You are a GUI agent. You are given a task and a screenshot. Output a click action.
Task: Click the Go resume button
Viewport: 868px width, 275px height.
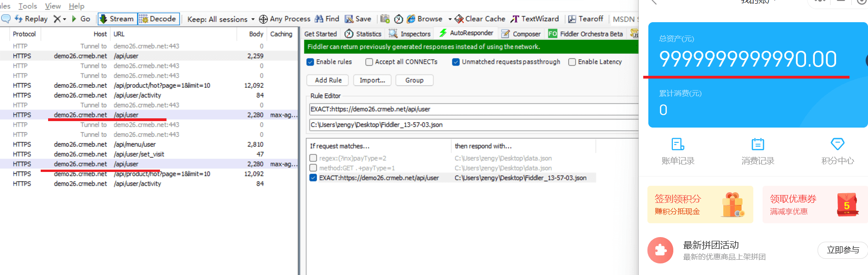click(x=80, y=19)
